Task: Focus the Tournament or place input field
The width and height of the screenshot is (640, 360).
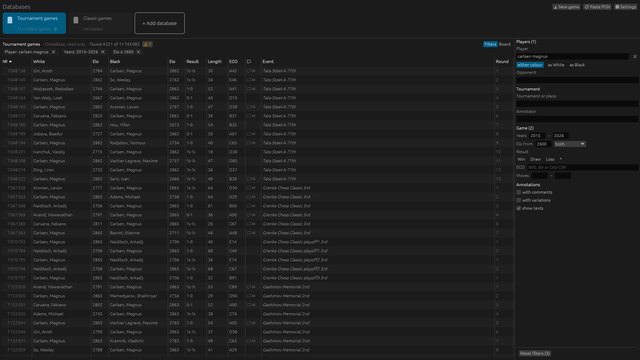Action: (x=577, y=104)
